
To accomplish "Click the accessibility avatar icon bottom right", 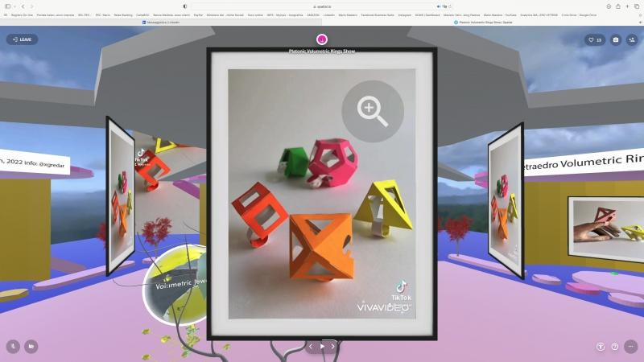I will click(601, 346).
